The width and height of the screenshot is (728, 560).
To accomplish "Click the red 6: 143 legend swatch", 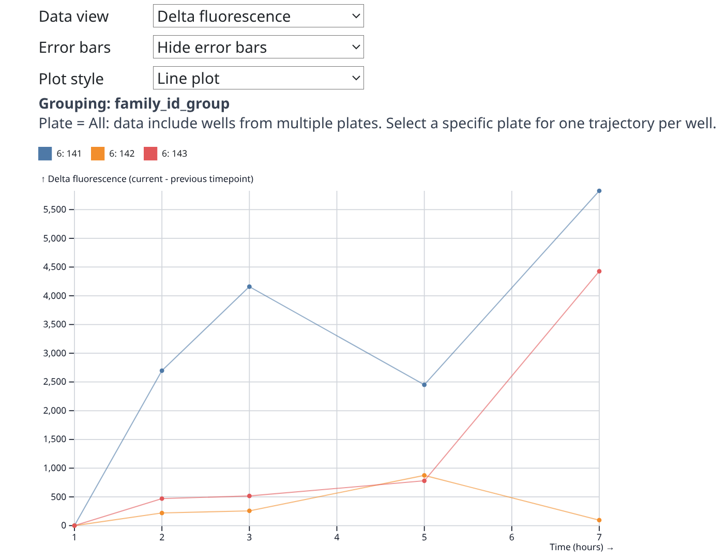I will pyautogui.click(x=150, y=154).
